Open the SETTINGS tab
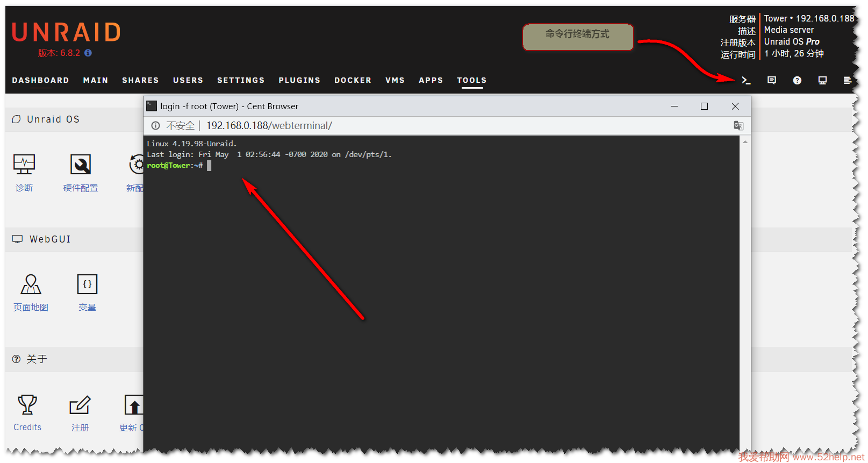Screen dimensions: 868x463 tap(241, 80)
